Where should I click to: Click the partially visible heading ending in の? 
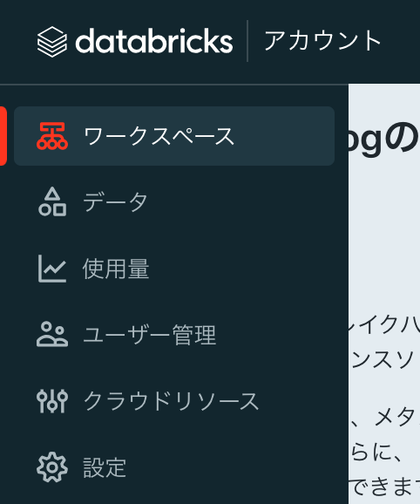click(x=384, y=140)
